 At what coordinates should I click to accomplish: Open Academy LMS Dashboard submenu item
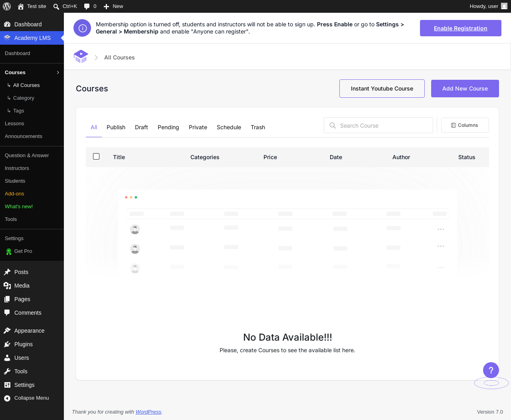[x=17, y=53]
